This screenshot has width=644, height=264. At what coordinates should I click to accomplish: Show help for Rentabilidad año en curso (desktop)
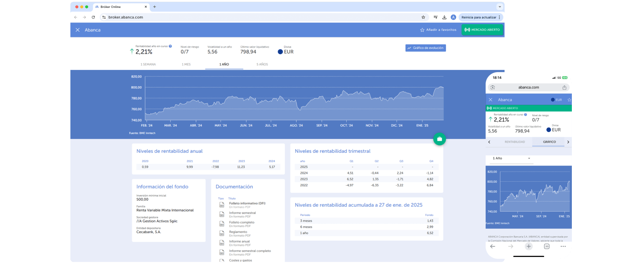(170, 46)
